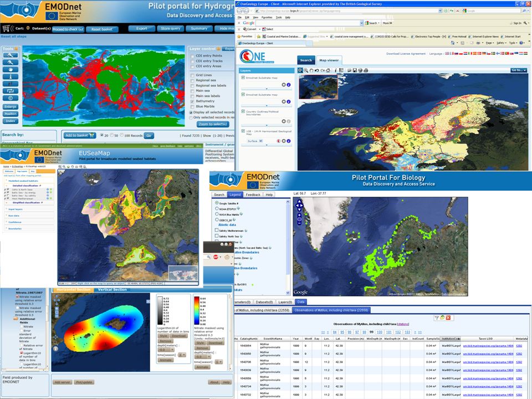
Task: Switch to the Feedback tab in Biology portal
Action: tap(253, 195)
